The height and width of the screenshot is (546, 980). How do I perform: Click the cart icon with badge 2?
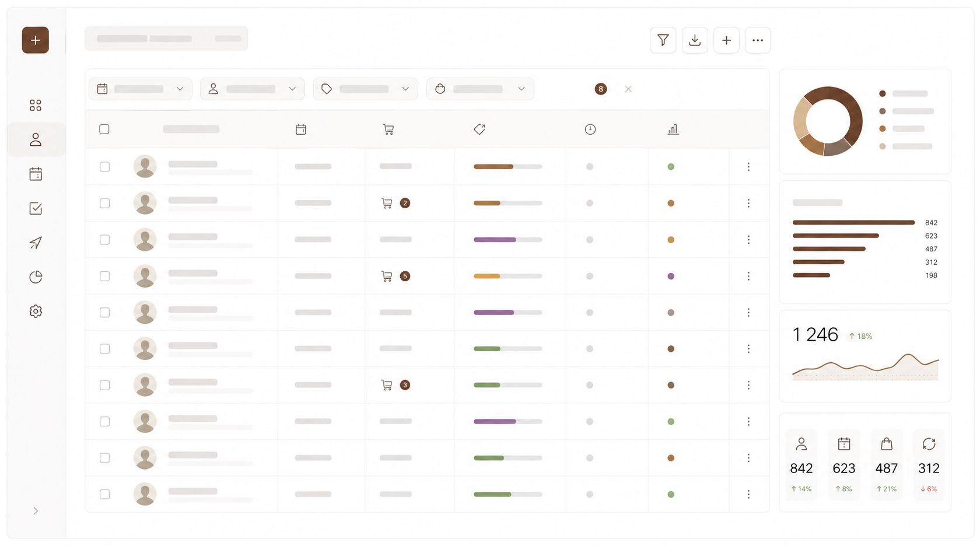(x=387, y=203)
